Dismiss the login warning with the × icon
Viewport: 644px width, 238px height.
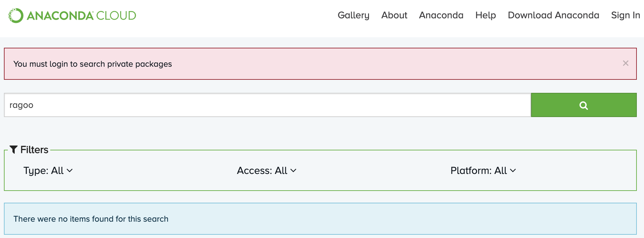(625, 63)
